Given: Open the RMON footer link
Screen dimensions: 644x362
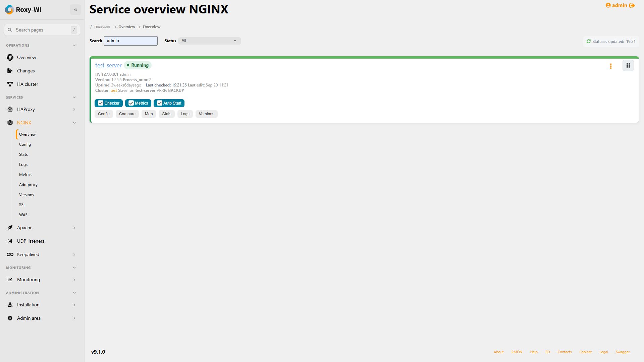Looking at the screenshot, I should [517, 352].
